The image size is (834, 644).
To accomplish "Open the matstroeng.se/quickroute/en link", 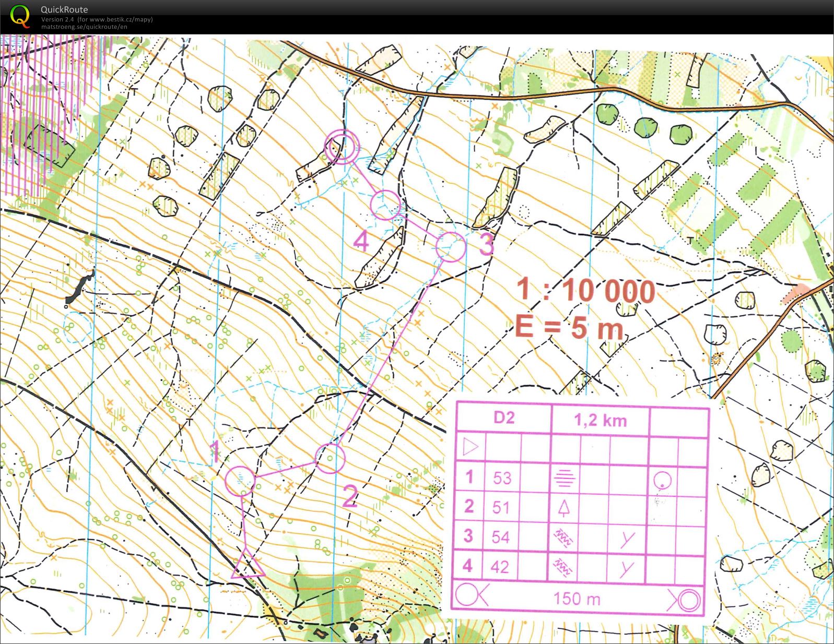I will coord(84,27).
